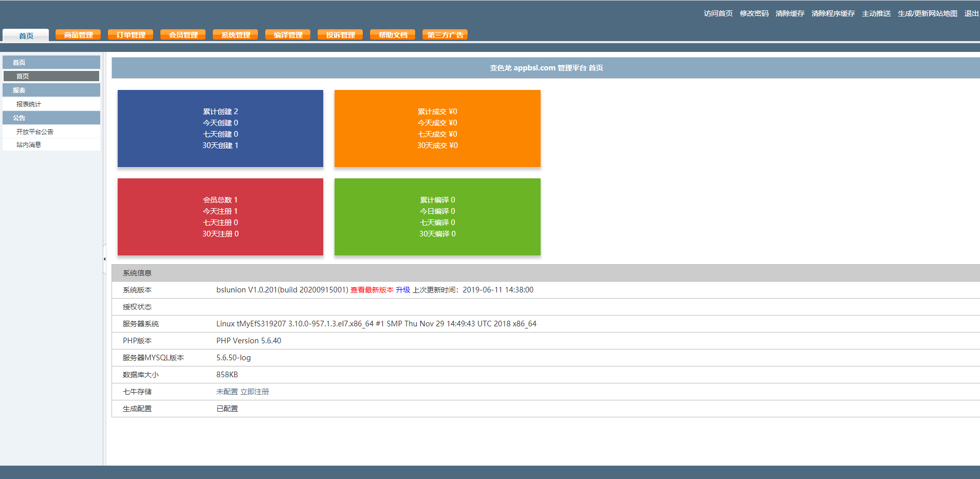Viewport: 980px width, 479px height.
Task: Click the 访问首页 link in the top bar
Action: [x=718, y=13]
